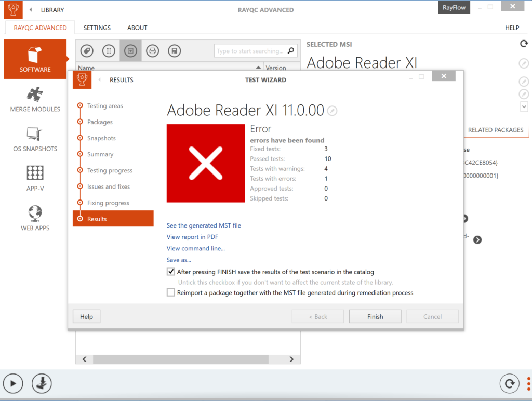Click the print icon in library toolbar
Viewport: 532px width, 401px height.
152,51
